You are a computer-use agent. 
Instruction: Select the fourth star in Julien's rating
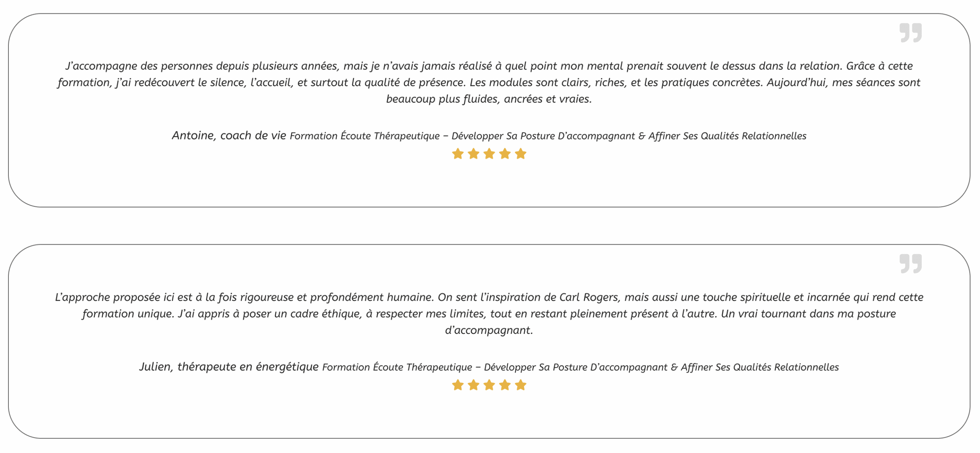[505, 385]
